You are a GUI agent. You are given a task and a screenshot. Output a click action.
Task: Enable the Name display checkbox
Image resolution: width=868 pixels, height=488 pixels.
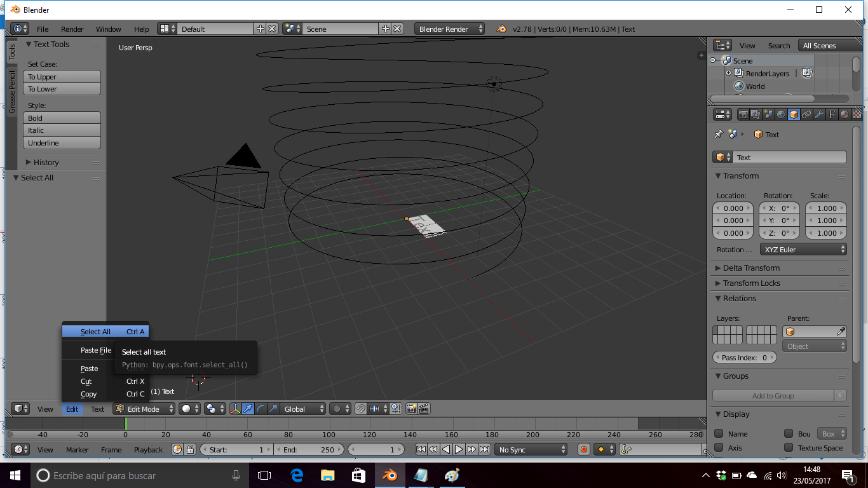tap(719, 433)
